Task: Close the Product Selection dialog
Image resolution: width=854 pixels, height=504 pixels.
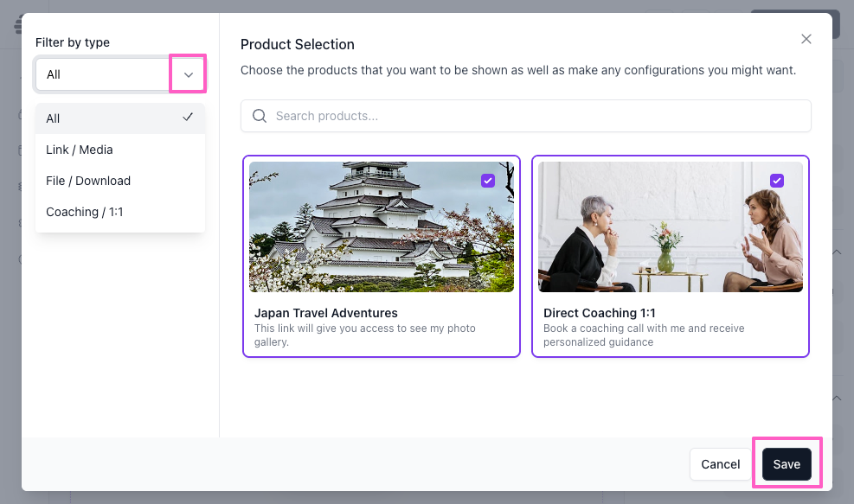Action: 806,39
